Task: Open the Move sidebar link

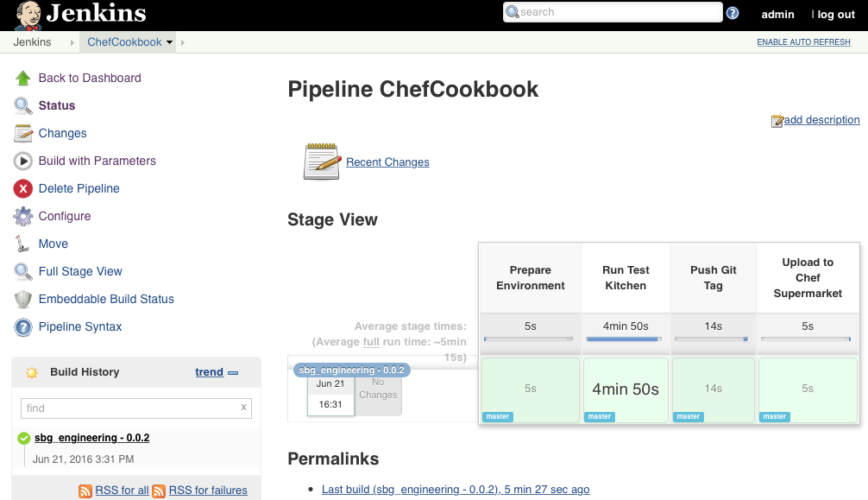Action: click(x=53, y=244)
